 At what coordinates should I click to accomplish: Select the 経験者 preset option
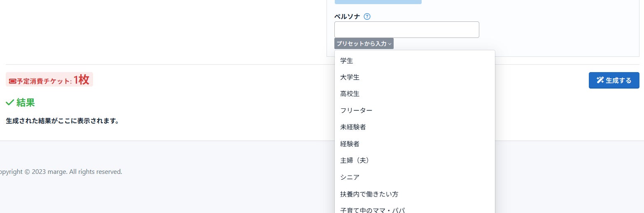(x=350, y=144)
